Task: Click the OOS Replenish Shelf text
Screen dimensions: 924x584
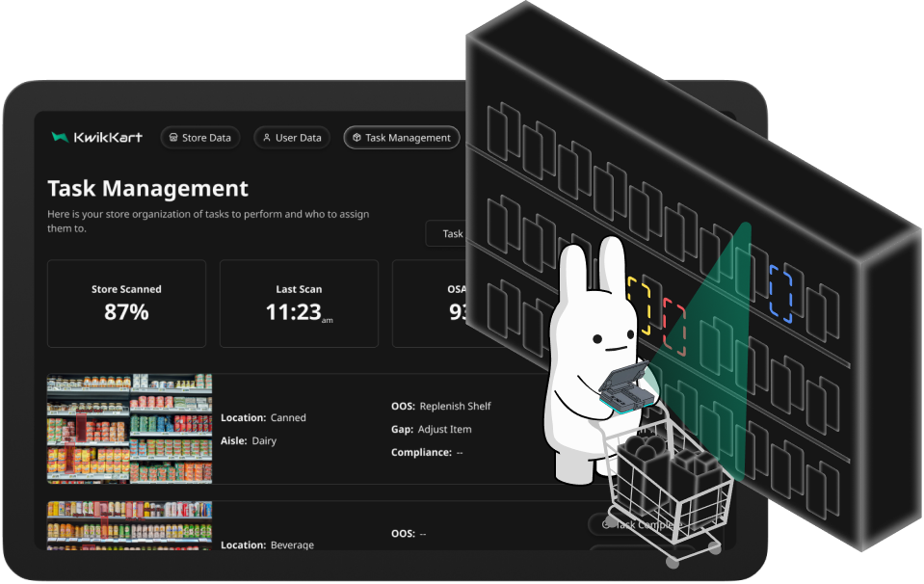Action: click(441, 407)
